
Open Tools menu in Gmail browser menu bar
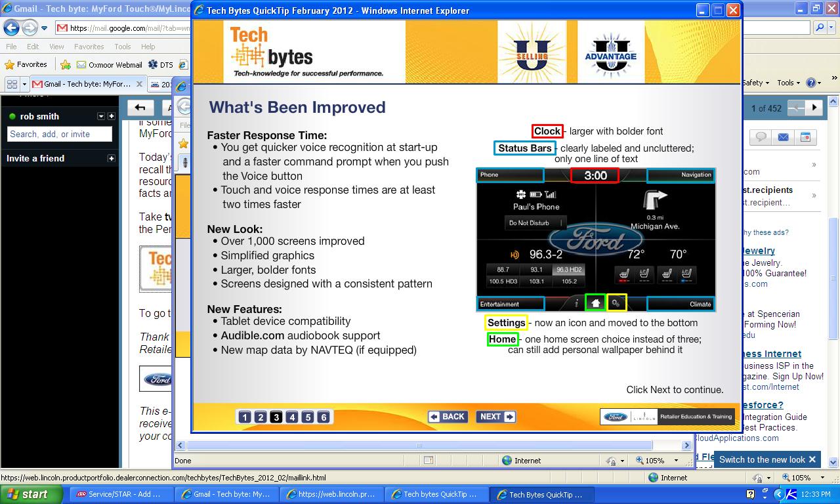pyautogui.click(x=123, y=47)
